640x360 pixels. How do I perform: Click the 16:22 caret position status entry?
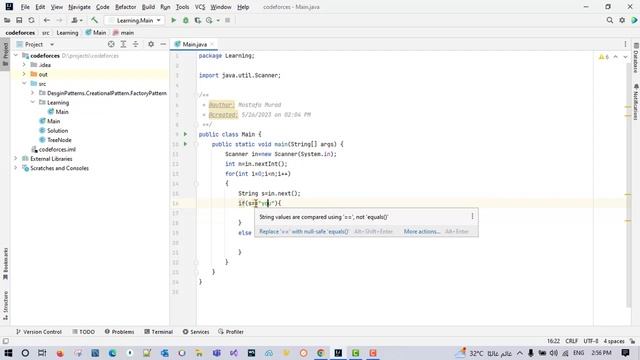point(553,341)
